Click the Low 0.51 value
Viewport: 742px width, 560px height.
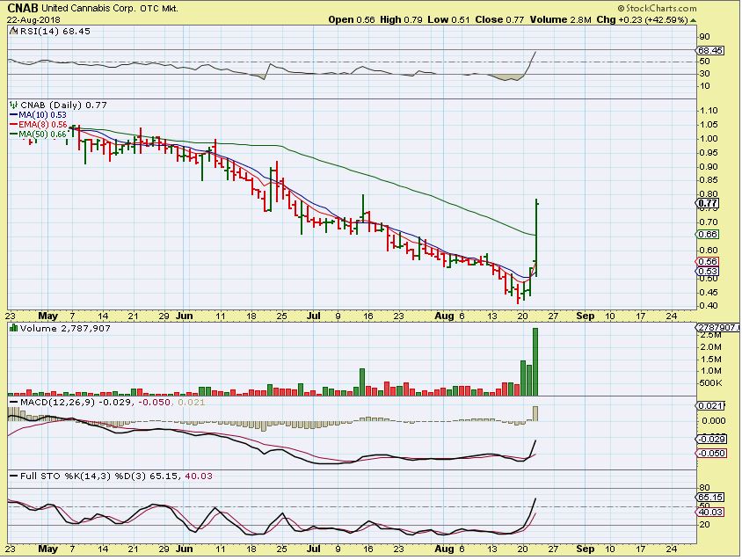click(x=448, y=20)
